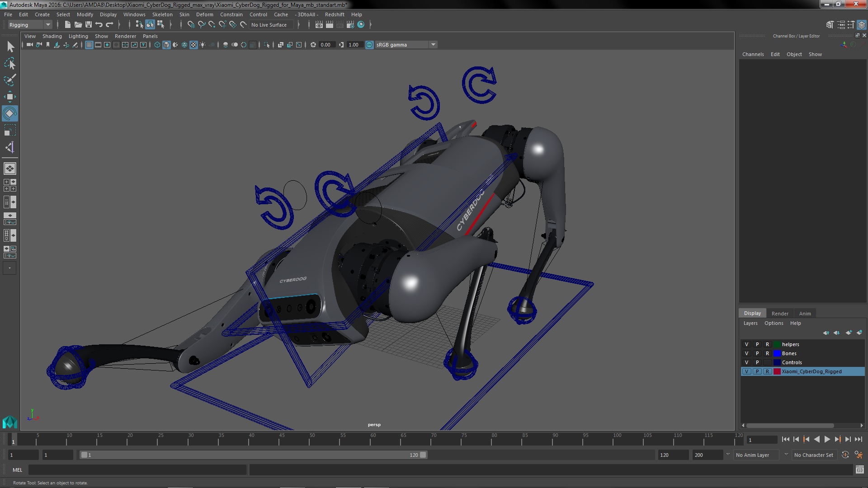Click the Layers menu in Layer Editor
868x488 pixels.
click(x=750, y=323)
